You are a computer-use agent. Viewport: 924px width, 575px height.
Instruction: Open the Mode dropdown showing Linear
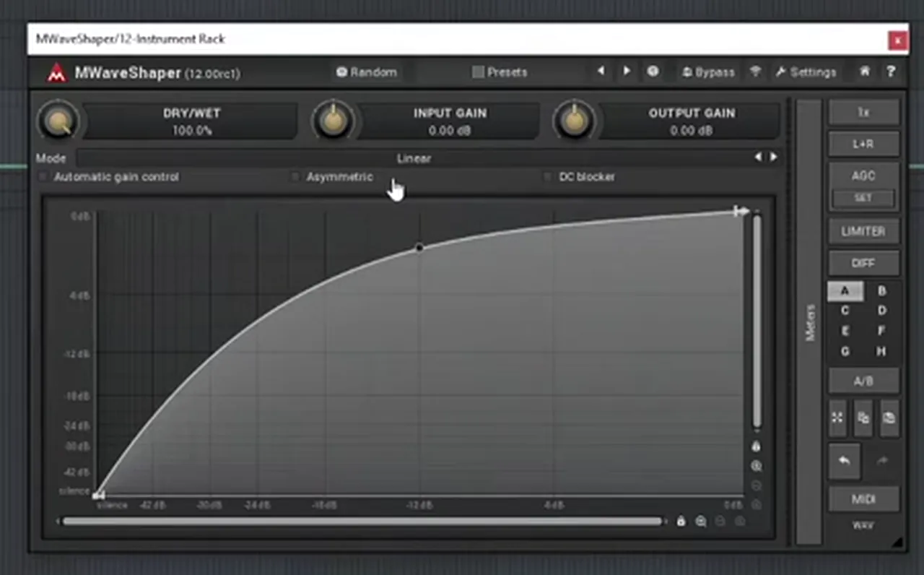point(414,158)
